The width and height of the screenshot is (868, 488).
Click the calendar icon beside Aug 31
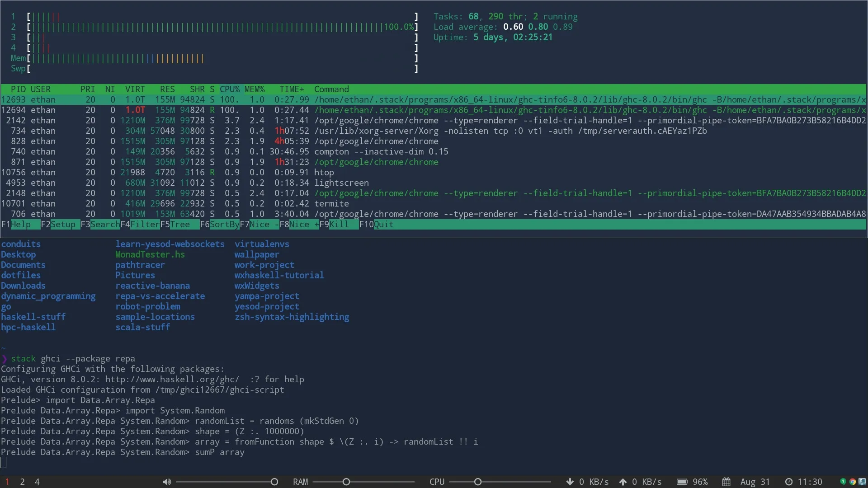tap(726, 482)
